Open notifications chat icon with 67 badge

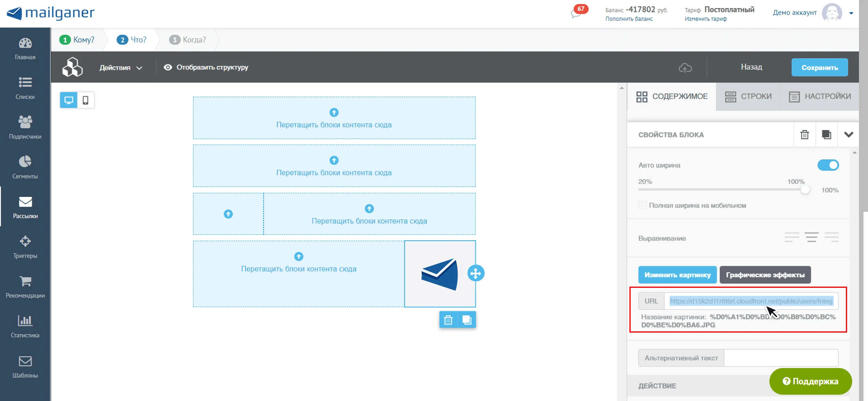(577, 13)
